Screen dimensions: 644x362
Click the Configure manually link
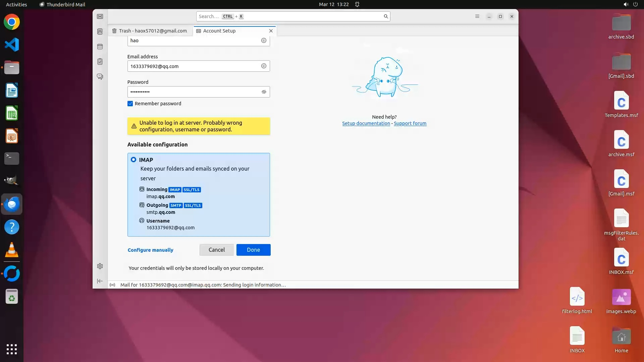point(150,250)
